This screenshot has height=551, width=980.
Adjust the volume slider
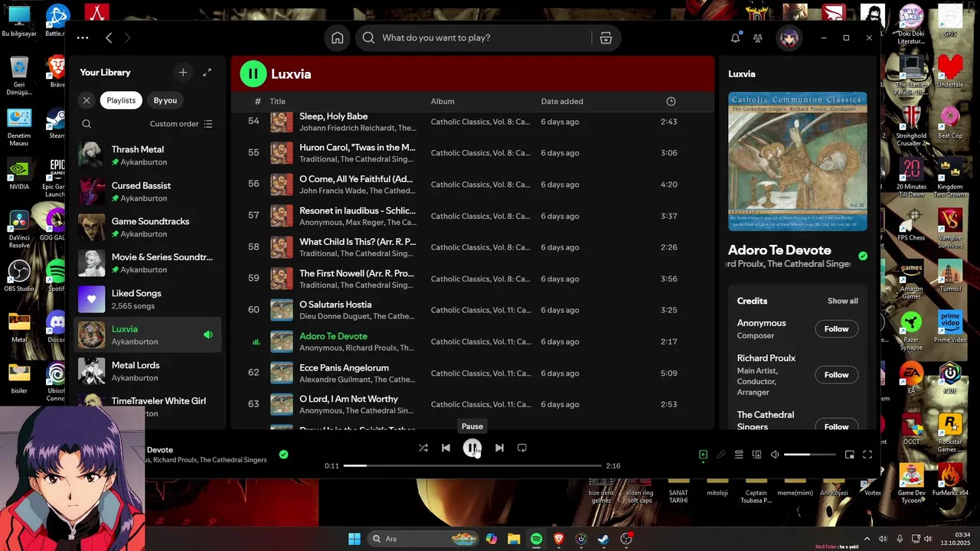point(810,455)
